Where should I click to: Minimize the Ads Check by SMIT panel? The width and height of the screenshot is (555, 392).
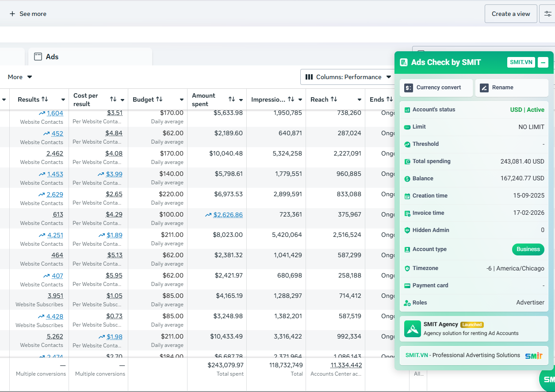tap(543, 62)
